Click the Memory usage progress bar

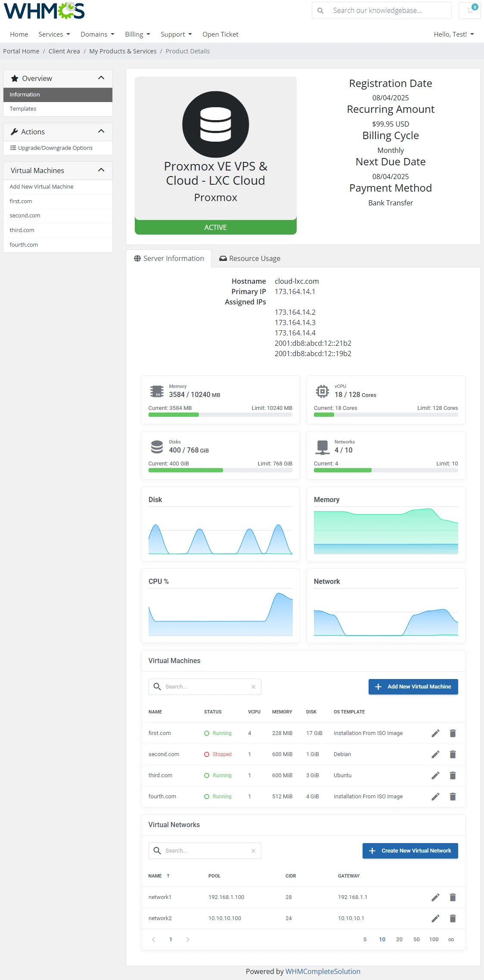pyautogui.click(x=220, y=415)
